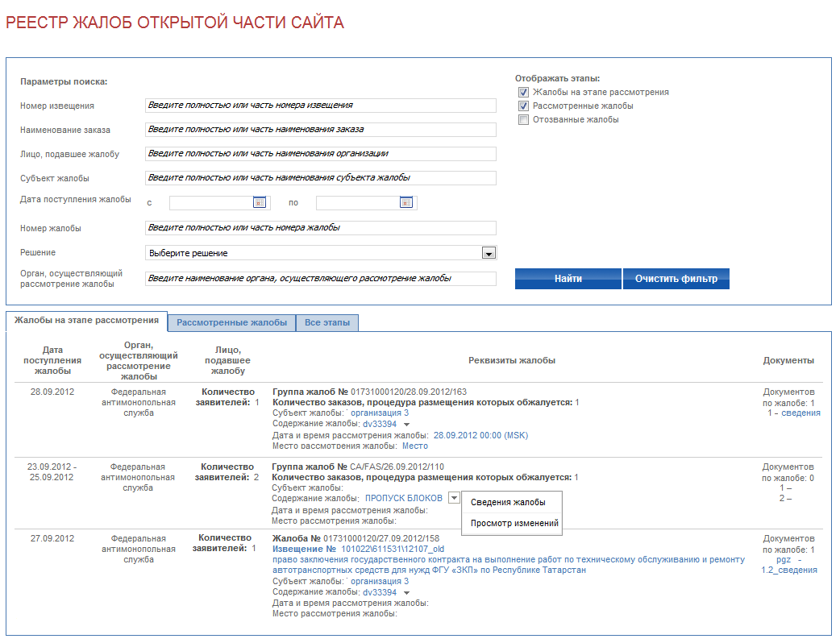
Task: Choose 'Просмотр изменений' in popup menu
Action: pyautogui.click(x=514, y=523)
